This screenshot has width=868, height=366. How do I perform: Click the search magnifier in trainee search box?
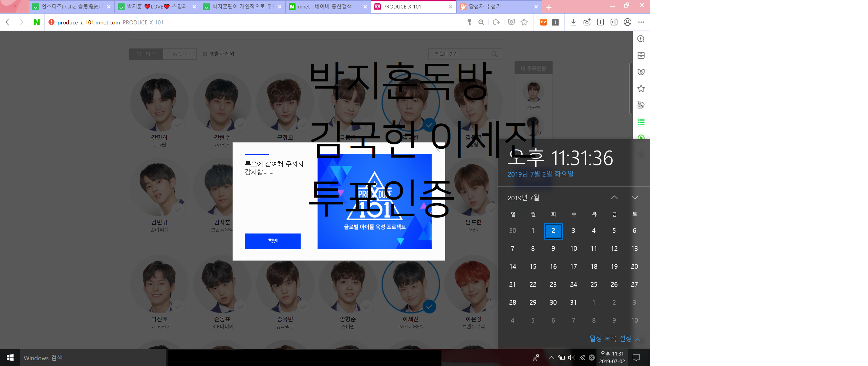point(494,54)
